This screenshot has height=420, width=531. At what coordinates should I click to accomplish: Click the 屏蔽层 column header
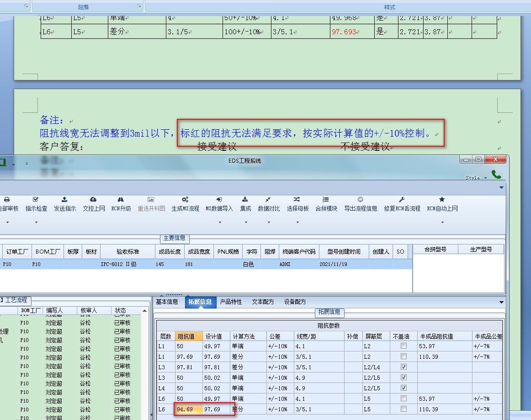pyautogui.click(x=376, y=336)
